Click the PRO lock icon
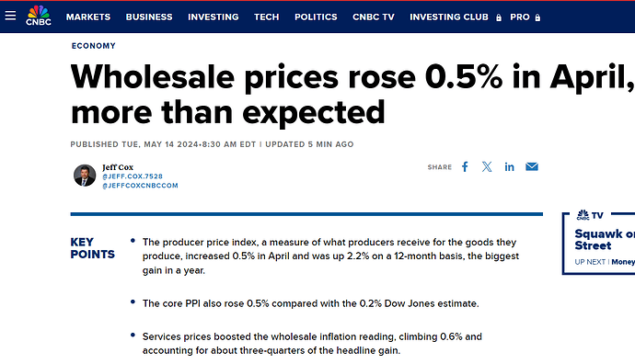Viewport: 635px width, 364px height. [537, 17]
